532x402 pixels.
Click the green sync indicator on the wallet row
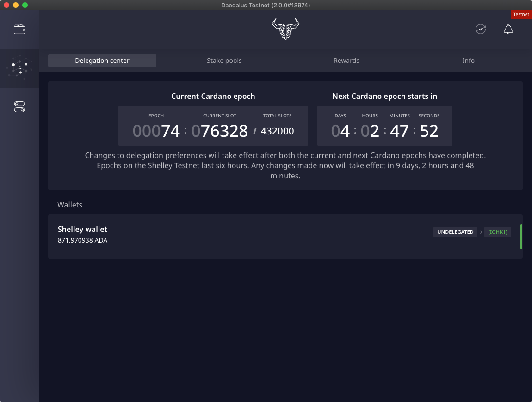coord(522,236)
